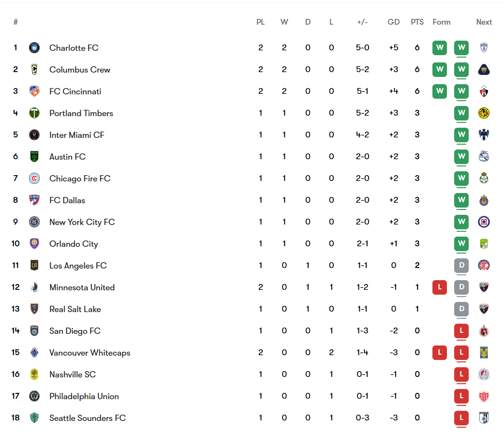This screenshot has height=434, width=504.
Task: Click Charlotte FC's first green W badge
Action: (x=440, y=48)
